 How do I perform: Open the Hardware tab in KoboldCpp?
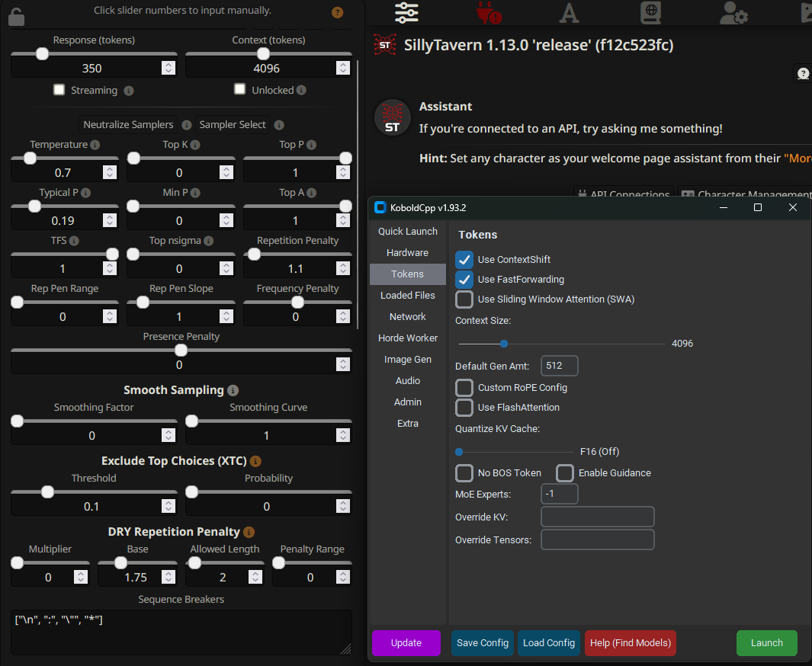pyautogui.click(x=408, y=252)
